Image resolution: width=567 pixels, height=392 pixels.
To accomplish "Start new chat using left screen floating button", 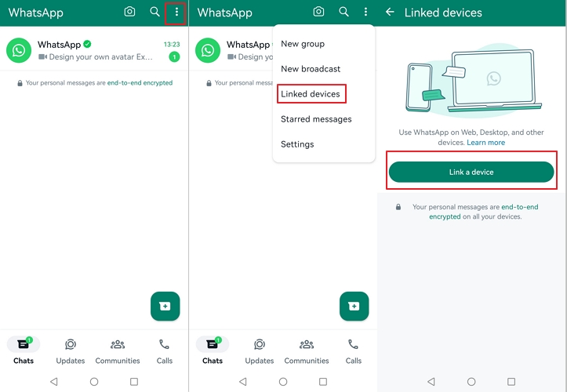I will pyautogui.click(x=165, y=307).
